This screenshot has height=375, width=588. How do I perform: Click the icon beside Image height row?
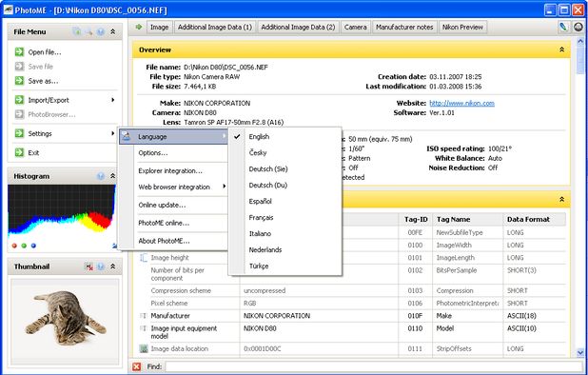pyautogui.click(x=144, y=258)
